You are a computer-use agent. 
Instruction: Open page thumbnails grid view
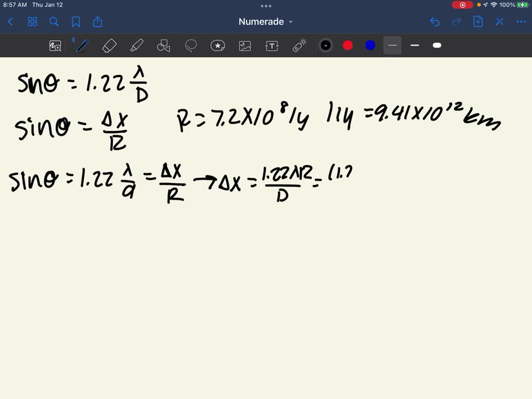click(x=33, y=22)
